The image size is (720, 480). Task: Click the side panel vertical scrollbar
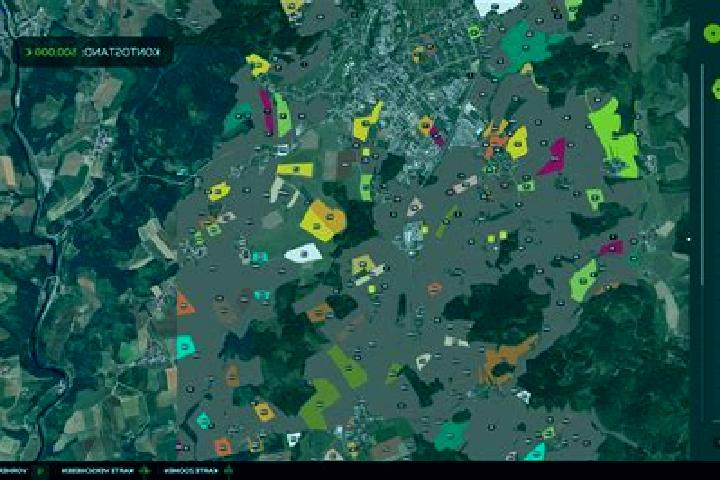click(x=702, y=177)
